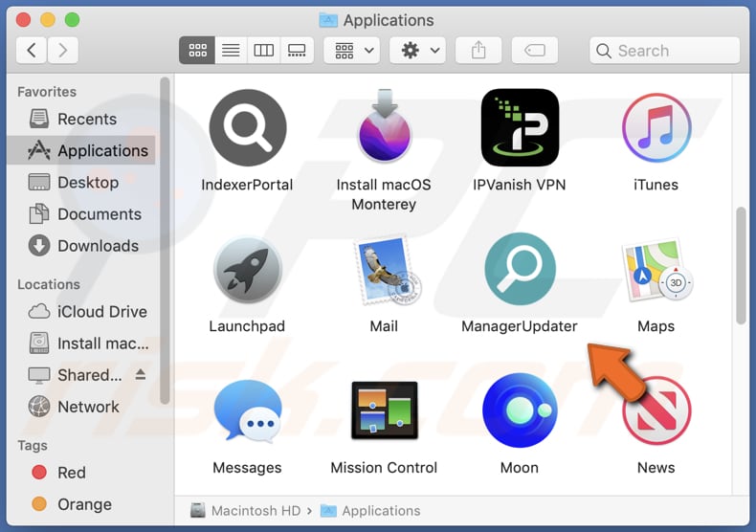Click the 'Mission Control' label text
Viewport: 756px width, 532px height.
[x=385, y=468]
